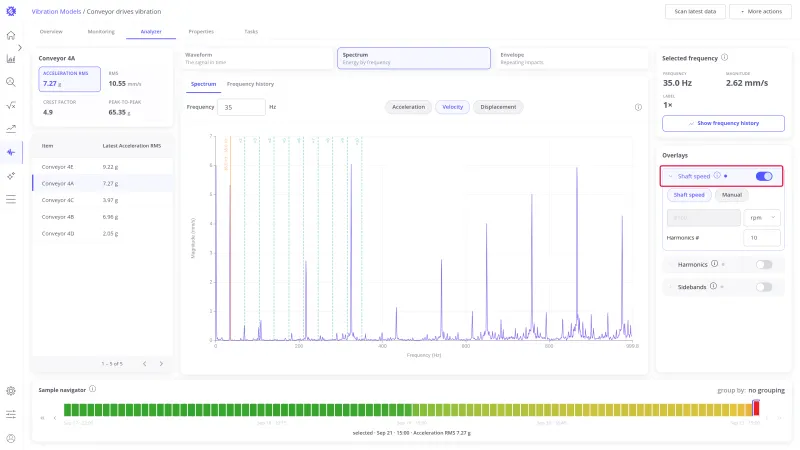Open the user profile sidebar icon
This screenshot has width=800, height=450.
click(11, 438)
